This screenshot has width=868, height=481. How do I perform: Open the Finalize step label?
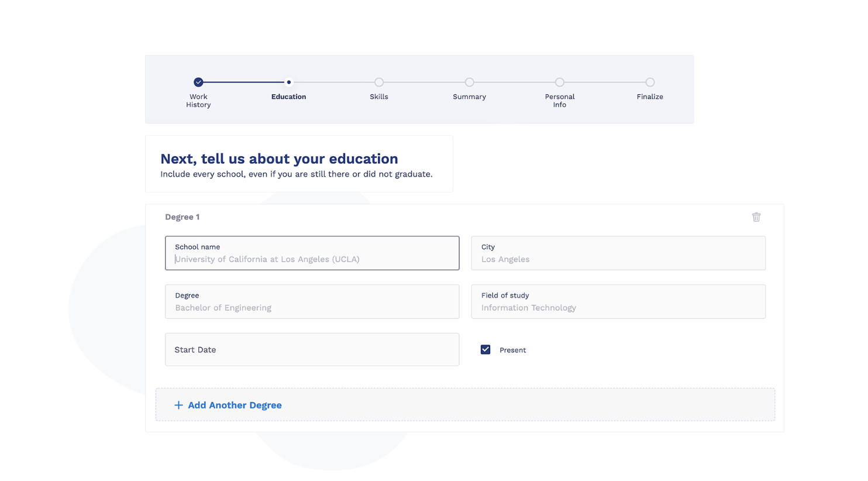click(650, 97)
